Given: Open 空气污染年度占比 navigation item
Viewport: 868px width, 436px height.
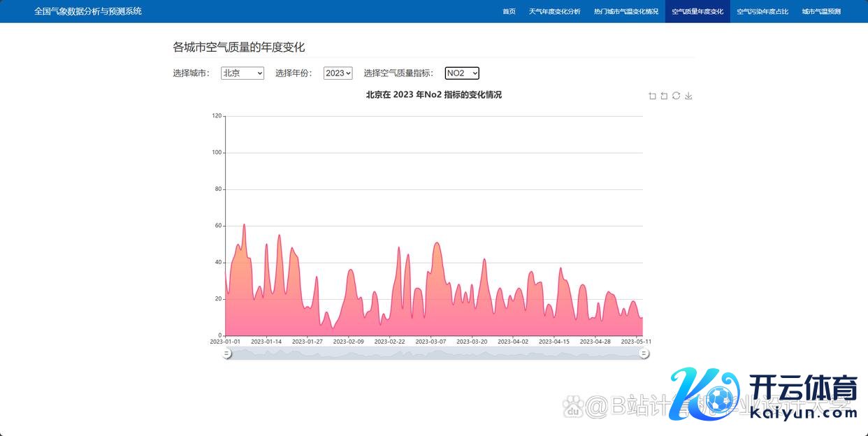Looking at the screenshot, I should 762,11.
